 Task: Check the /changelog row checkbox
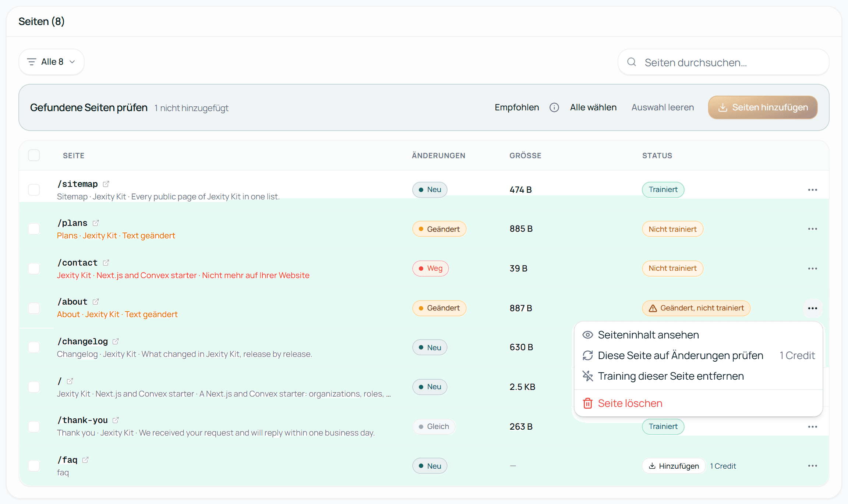pyautogui.click(x=34, y=347)
